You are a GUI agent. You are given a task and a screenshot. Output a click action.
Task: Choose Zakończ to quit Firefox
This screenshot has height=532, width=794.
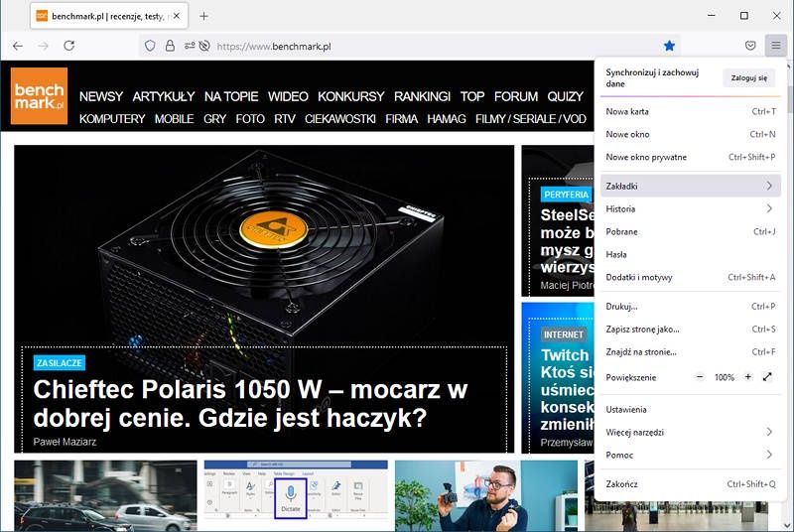tap(690, 484)
